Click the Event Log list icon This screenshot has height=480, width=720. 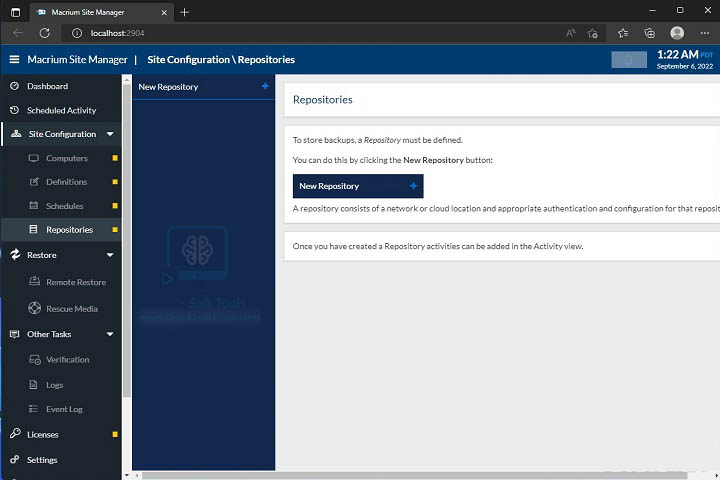[34, 408]
